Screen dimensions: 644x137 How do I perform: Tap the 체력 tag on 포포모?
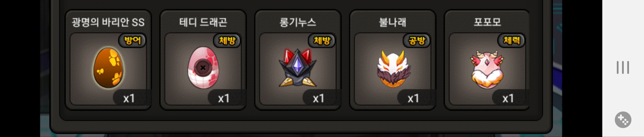coord(511,40)
